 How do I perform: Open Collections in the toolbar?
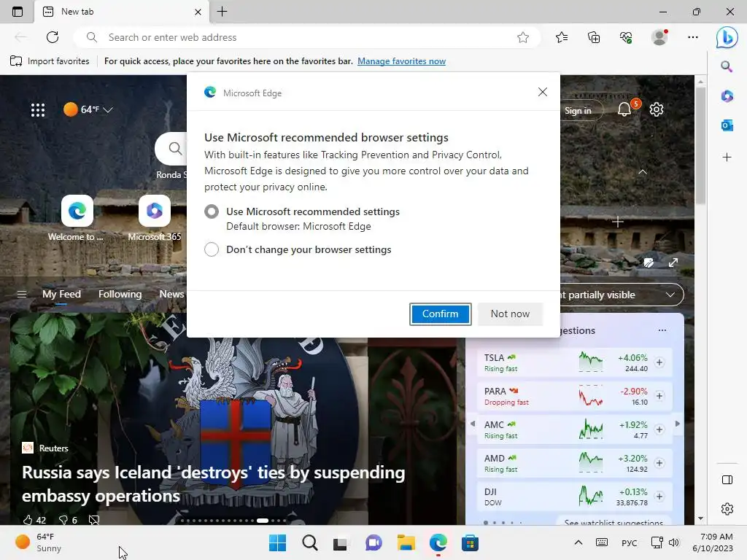click(x=594, y=37)
